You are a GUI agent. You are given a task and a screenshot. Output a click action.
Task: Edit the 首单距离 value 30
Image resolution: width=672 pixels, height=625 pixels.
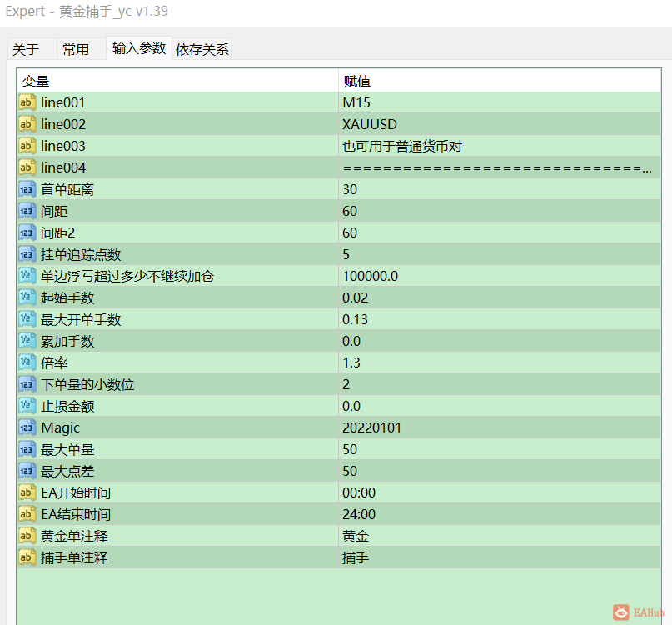pyautogui.click(x=500, y=189)
